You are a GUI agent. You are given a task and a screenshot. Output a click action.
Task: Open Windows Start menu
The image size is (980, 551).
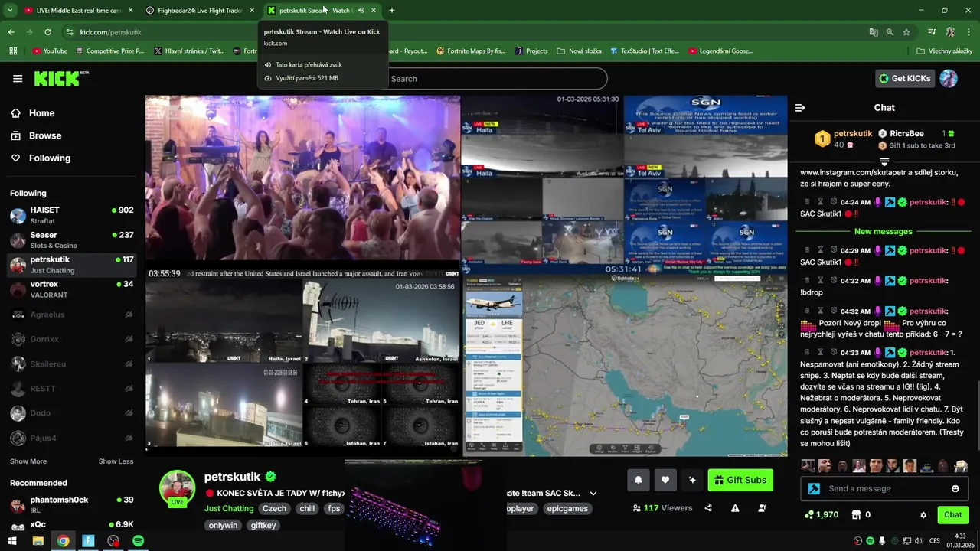point(12,541)
